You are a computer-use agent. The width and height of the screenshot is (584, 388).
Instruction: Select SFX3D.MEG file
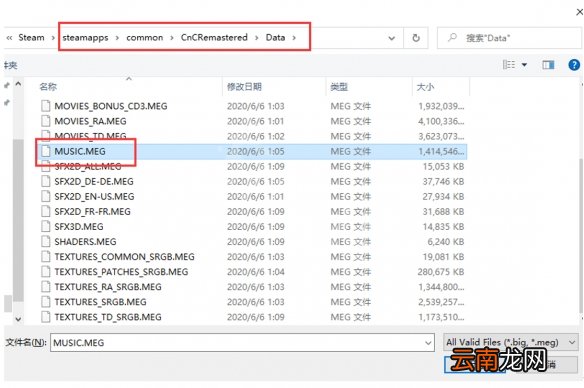click(79, 227)
